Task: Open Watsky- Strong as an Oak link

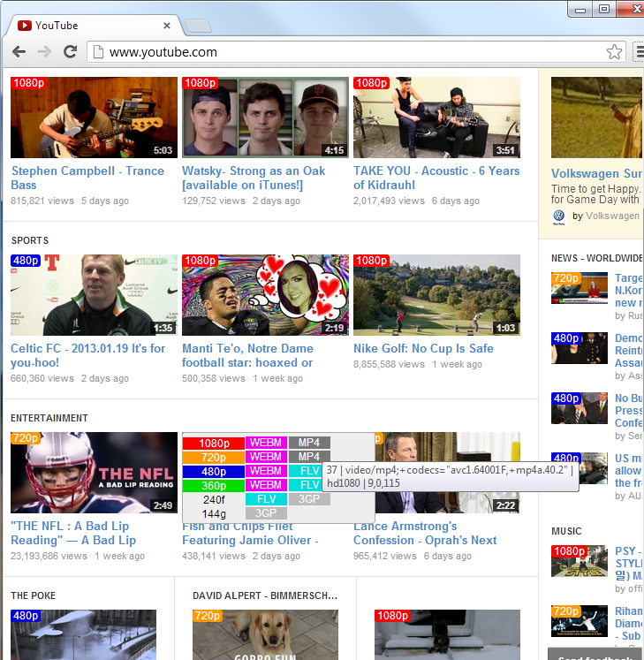Action: [254, 178]
